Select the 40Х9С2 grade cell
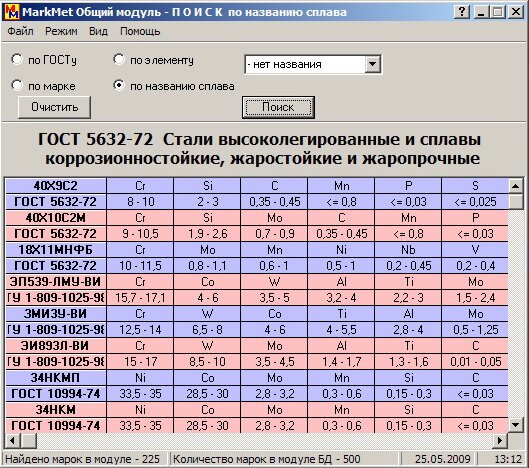Image resolution: width=529 pixels, height=468 pixels. [56, 186]
